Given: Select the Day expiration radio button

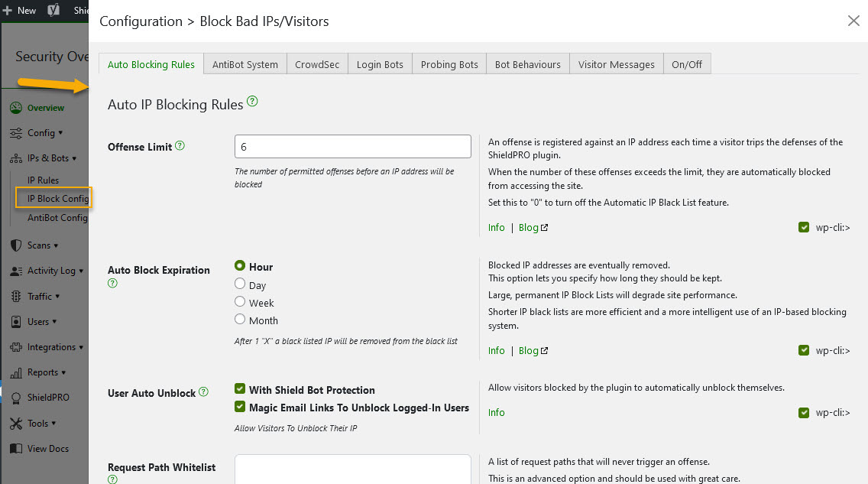Looking at the screenshot, I should coord(240,284).
